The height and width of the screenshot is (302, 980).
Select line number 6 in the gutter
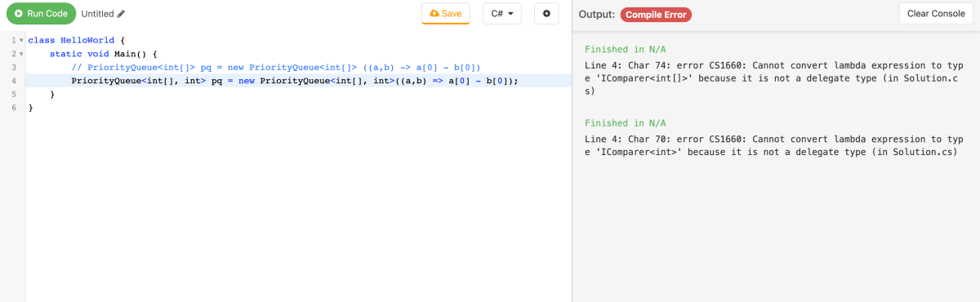[15, 108]
